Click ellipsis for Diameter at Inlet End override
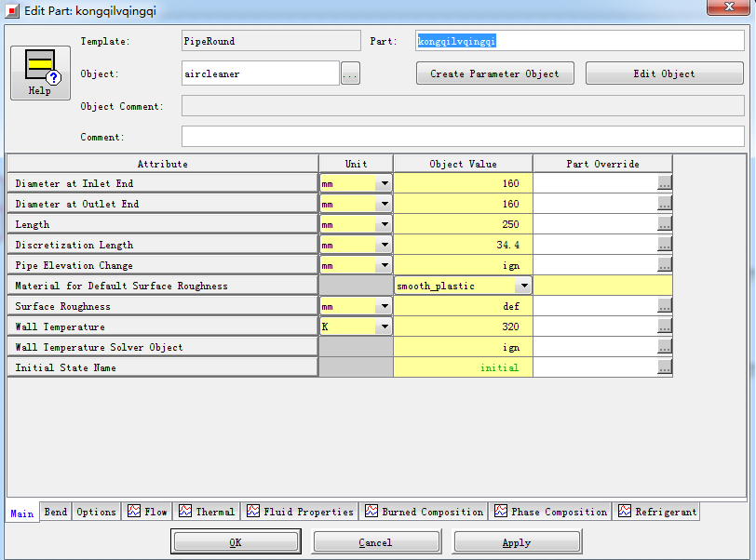This screenshot has height=560, width=756. pos(664,183)
